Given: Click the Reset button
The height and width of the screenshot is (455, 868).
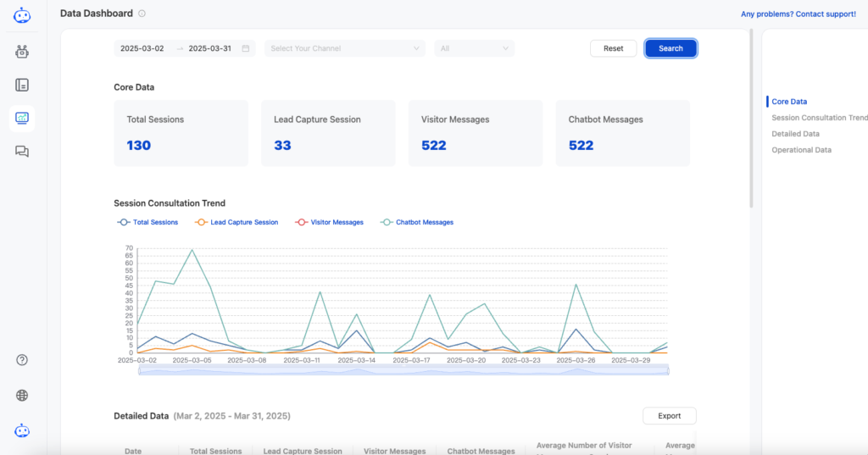Looking at the screenshot, I should point(614,48).
